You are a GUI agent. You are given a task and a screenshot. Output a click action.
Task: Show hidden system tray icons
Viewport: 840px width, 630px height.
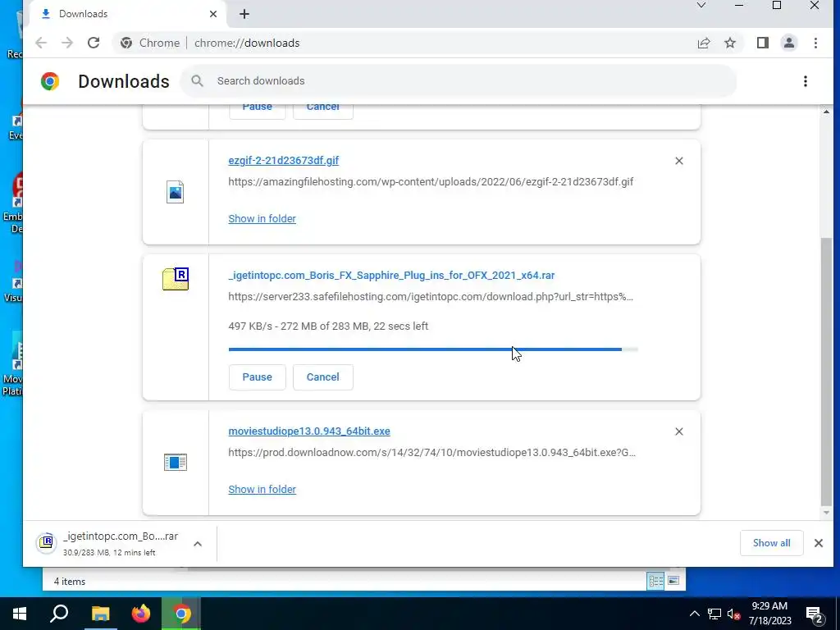(x=694, y=614)
